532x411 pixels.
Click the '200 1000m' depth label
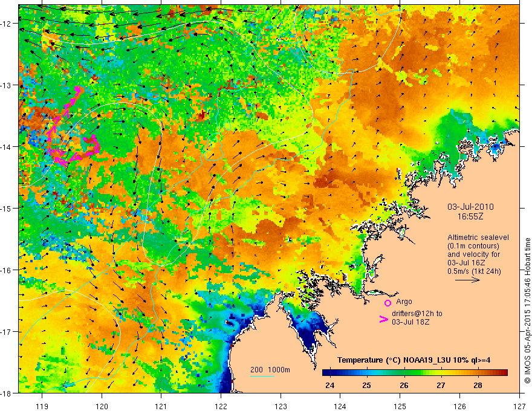[270, 370]
